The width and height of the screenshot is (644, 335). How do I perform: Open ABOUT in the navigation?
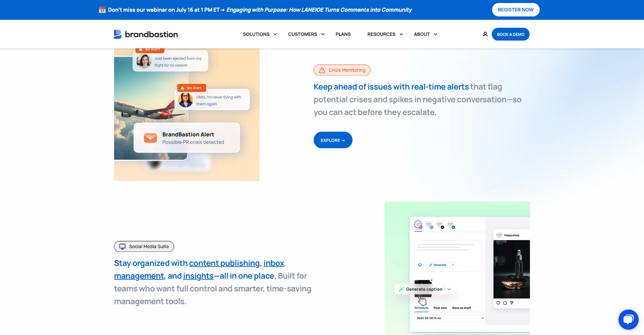point(422,34)
